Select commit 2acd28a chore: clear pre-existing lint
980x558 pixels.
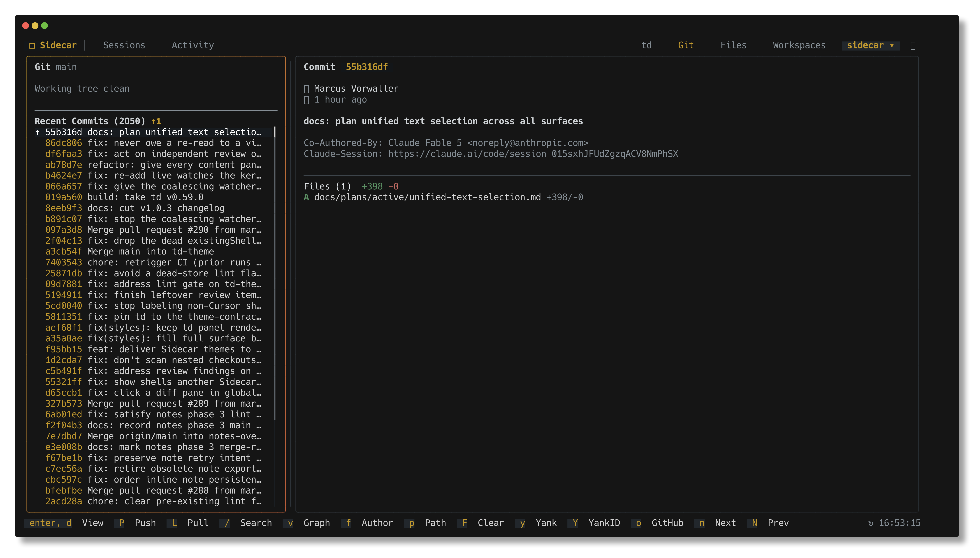tap(153, 501)
